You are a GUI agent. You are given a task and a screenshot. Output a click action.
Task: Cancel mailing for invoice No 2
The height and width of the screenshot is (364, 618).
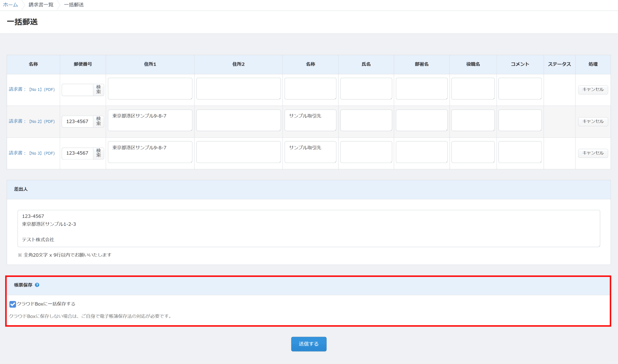pos(593,121)
